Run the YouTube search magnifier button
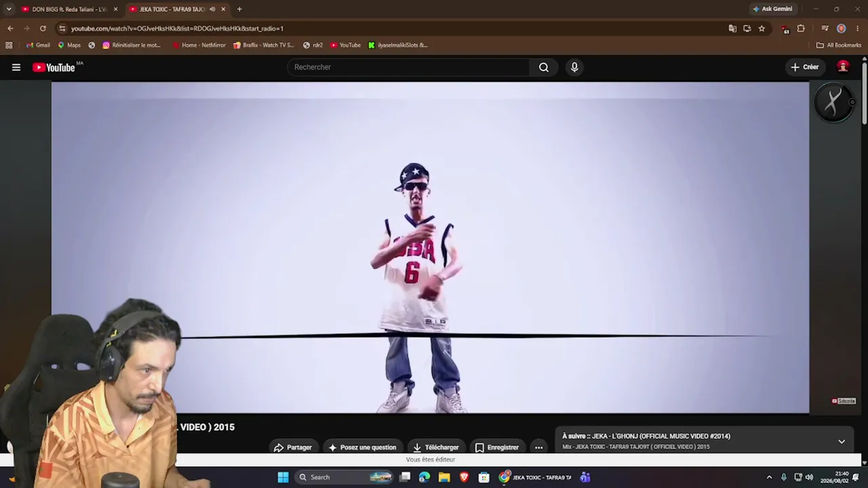This screenshot has width=868, height=488. (544, 67)
